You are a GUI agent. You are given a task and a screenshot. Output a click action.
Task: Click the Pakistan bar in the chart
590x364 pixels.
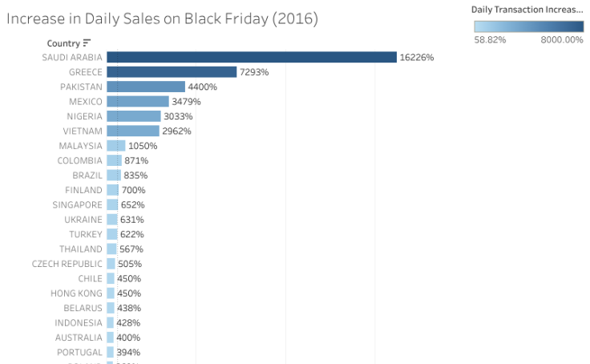146,87
